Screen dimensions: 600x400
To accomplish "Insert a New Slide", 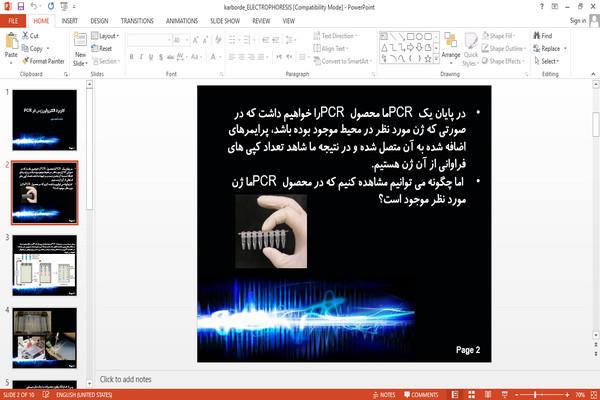I will [80, 49].
